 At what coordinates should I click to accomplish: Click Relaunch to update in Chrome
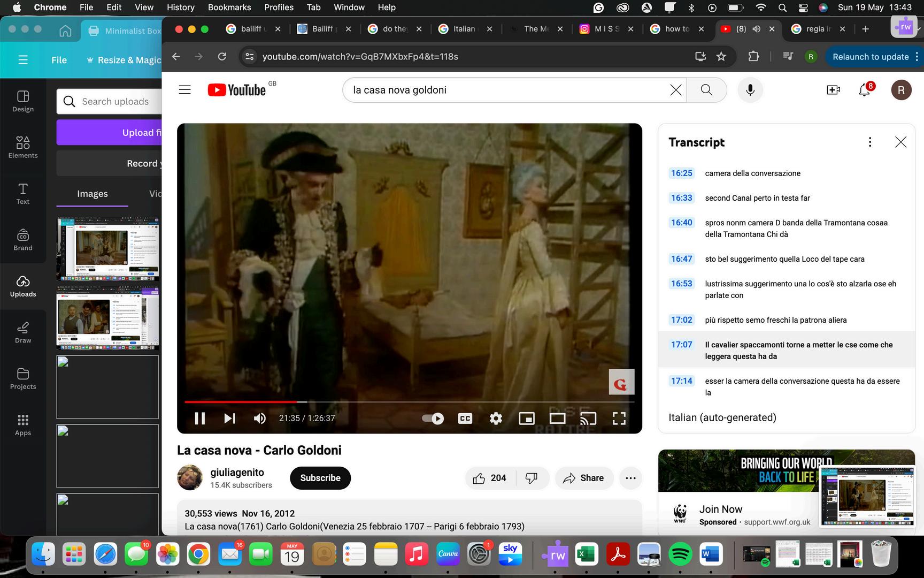point(871,57)
